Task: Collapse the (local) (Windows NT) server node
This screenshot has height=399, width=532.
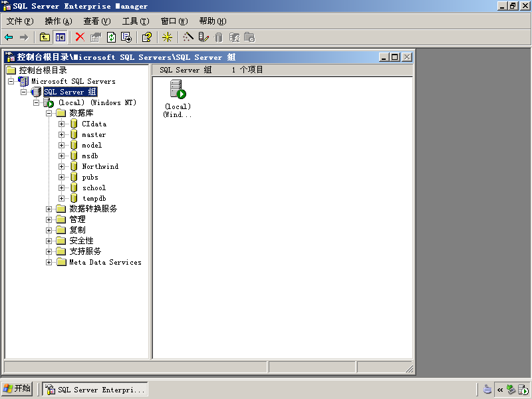Action: click(36, 102)
